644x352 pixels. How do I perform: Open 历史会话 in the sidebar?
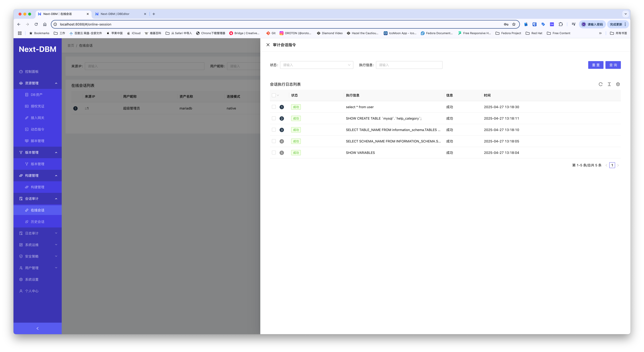tap(37, 222)
